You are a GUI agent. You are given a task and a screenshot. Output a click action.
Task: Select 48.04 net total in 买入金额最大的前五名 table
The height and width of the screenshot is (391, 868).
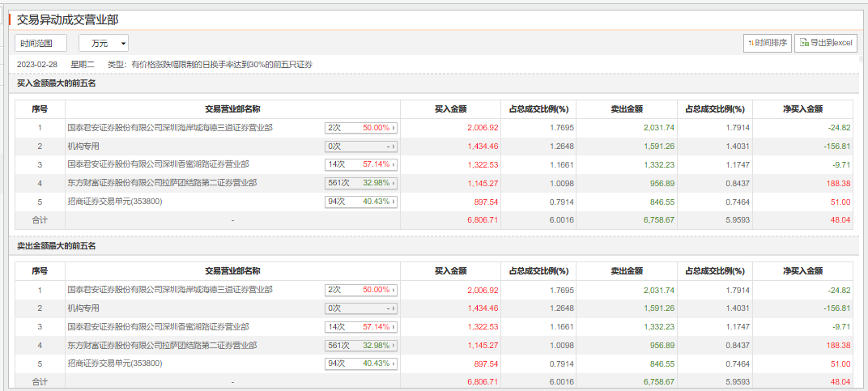(840, 220)
